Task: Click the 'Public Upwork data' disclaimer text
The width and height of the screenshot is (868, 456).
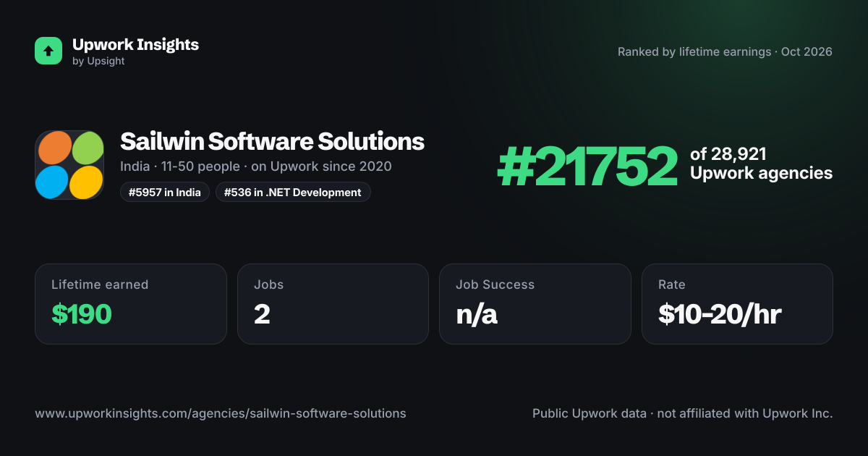Action: pos(683,414)
